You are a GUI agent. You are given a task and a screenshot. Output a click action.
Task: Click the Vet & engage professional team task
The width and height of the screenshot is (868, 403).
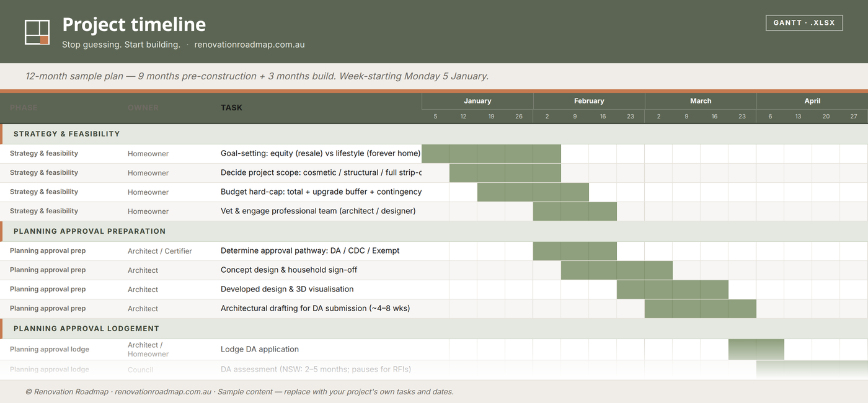click(318, 211)
